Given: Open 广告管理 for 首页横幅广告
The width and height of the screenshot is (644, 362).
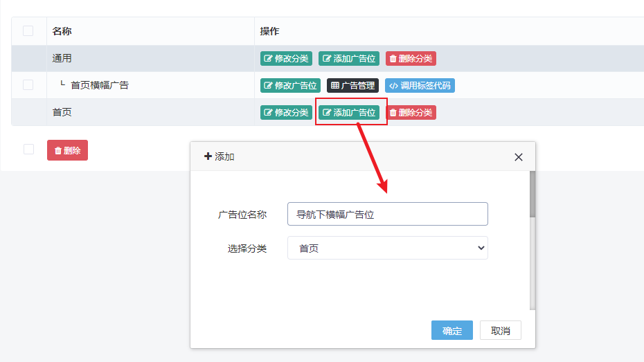Looking at the screenshot, I should pyautogui.click(x=352, y=85).
